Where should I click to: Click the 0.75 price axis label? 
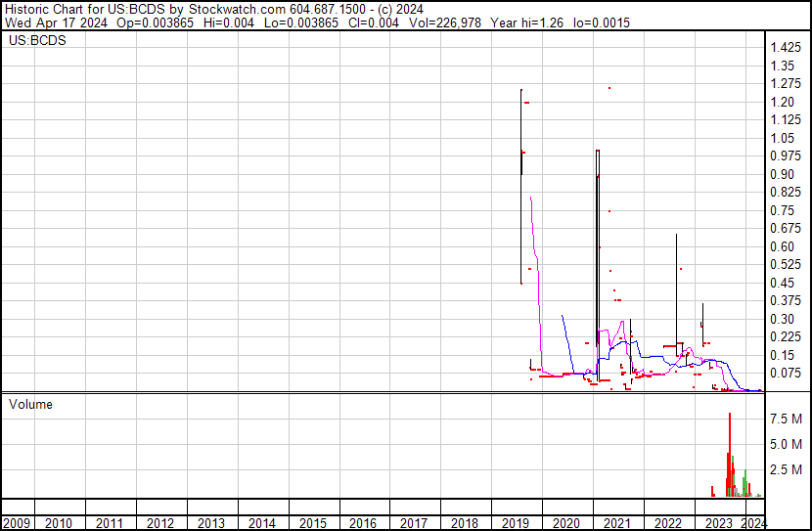[783, 210]
